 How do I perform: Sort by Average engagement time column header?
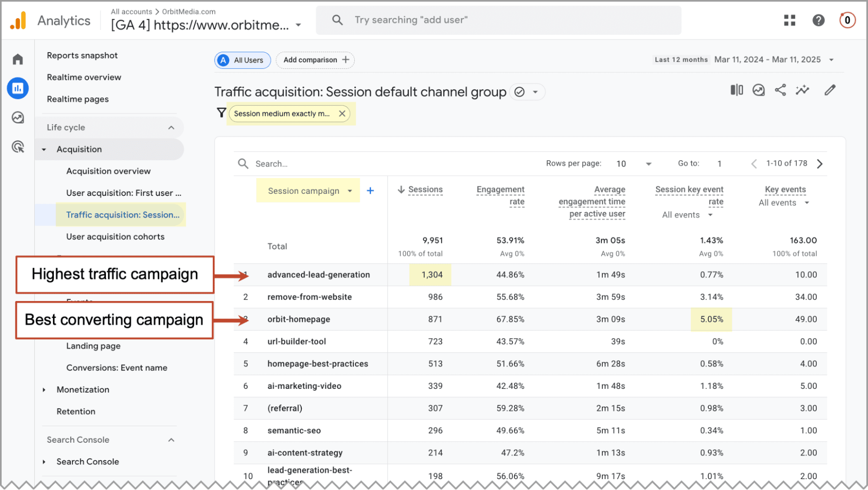point(592,202)
